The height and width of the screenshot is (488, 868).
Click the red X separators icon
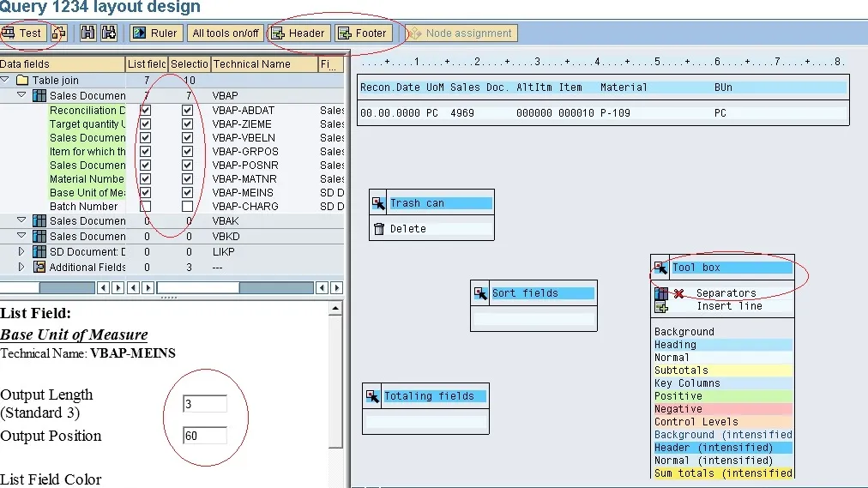[678, 293]
